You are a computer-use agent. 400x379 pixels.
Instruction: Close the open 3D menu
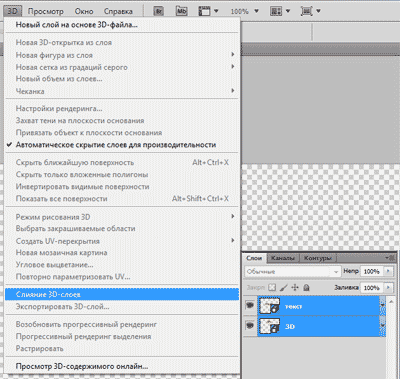click(12, 11)
